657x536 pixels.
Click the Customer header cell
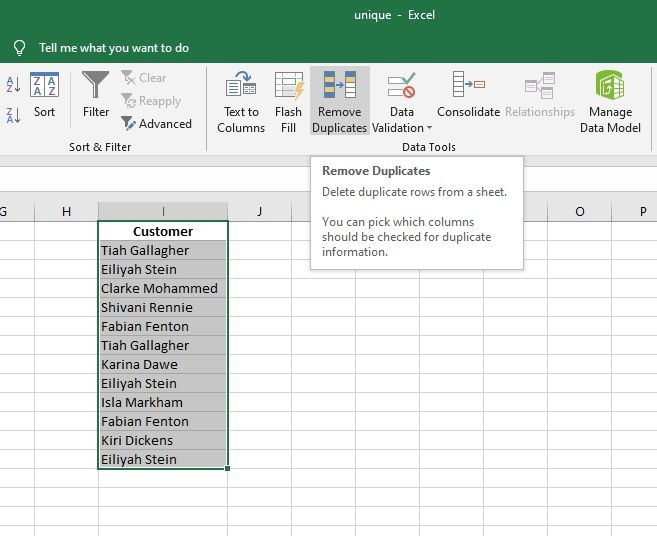163,231
